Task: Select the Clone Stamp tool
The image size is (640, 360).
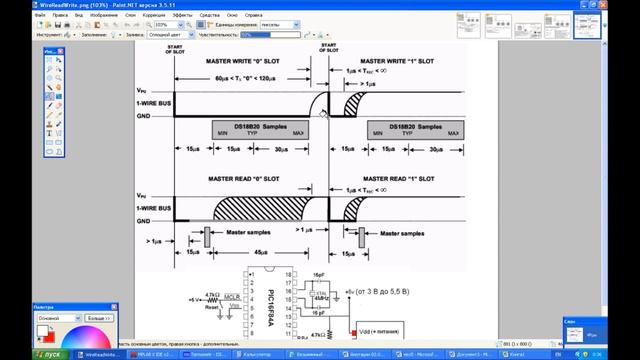Action: (x=49, y=124)
